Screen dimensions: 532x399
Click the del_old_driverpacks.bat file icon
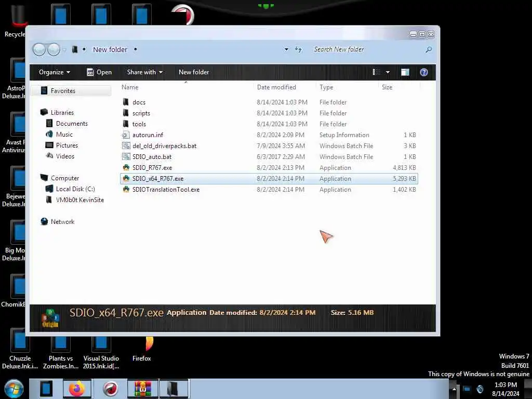coord(126,146)
